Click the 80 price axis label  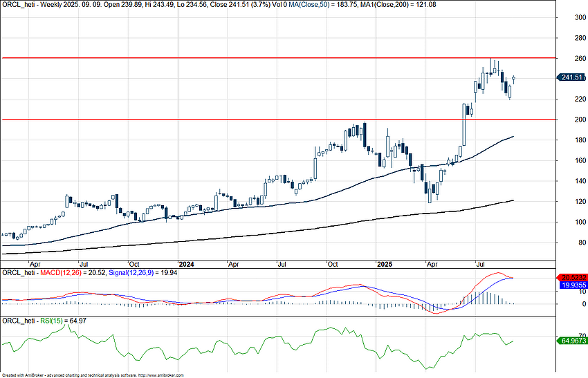[x=582, y=243]
